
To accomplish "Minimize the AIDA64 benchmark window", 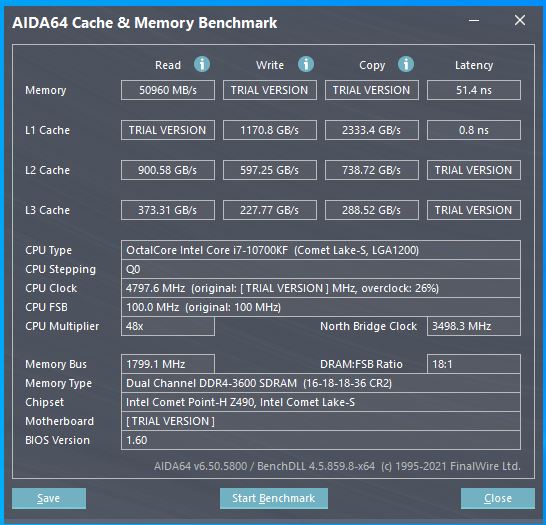I will (x=474, y=21).
